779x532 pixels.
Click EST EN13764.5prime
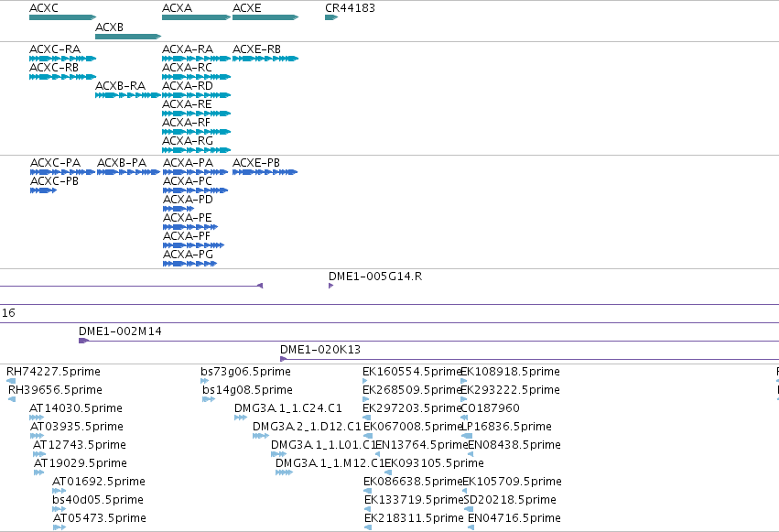coord(377,454)
